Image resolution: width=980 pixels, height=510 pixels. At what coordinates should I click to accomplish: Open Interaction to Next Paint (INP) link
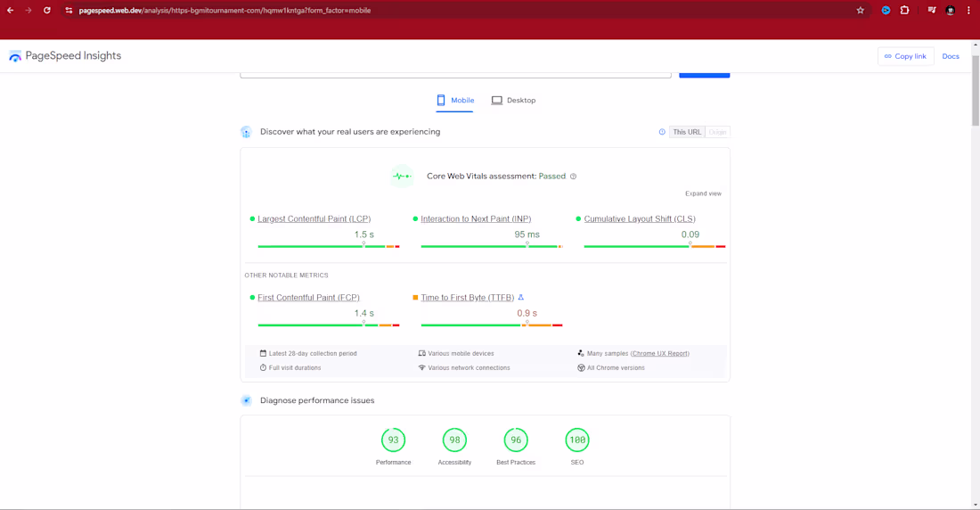point(476,219)
